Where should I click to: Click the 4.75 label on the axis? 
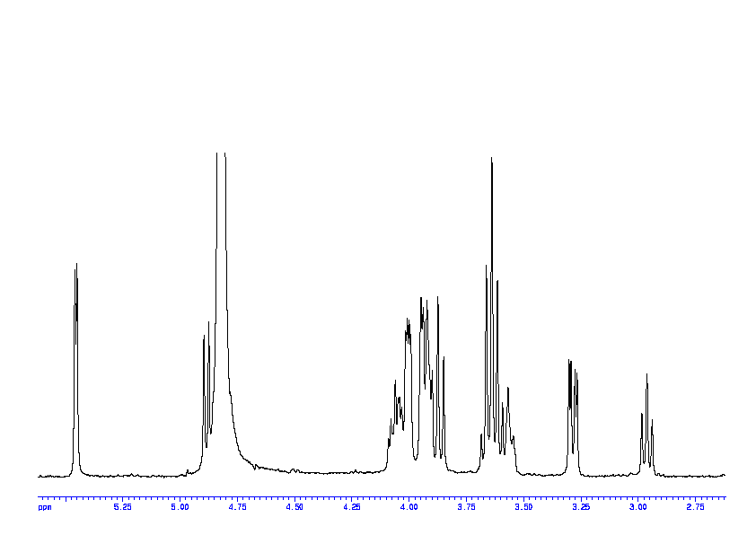(237, 507)
